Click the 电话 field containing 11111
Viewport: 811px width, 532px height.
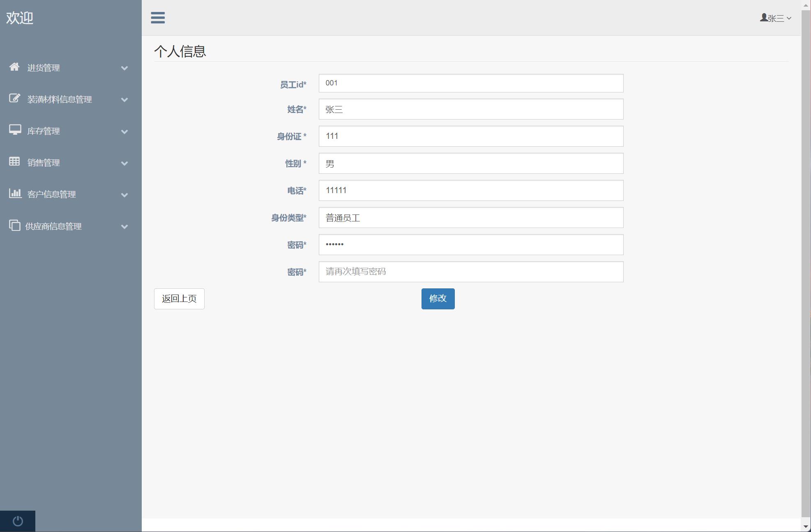tap(471, 190)
